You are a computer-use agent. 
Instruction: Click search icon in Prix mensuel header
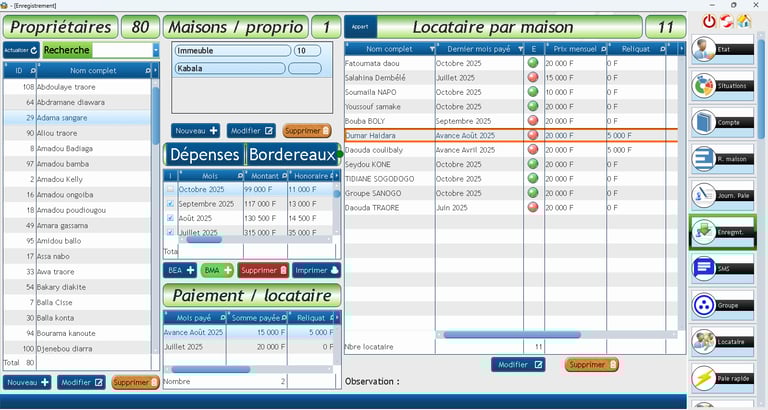603,49
